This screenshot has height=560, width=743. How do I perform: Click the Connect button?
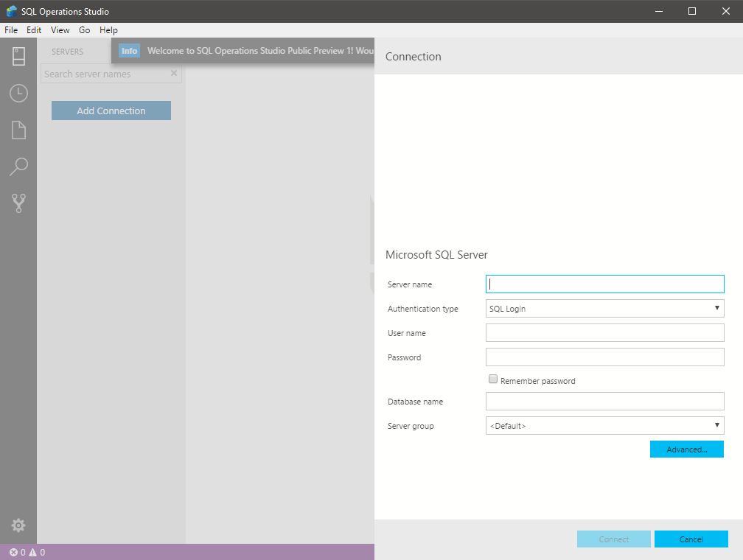click(x=613, y=539)
